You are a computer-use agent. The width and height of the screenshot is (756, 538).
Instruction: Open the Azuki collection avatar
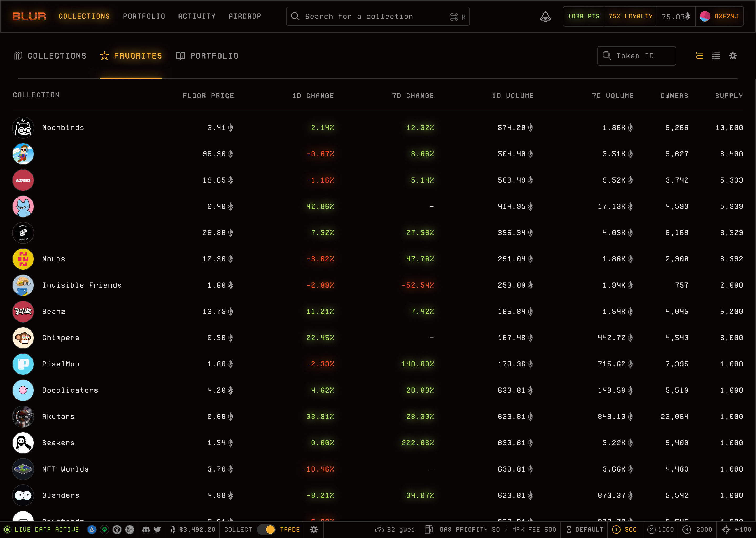(23, 180)
